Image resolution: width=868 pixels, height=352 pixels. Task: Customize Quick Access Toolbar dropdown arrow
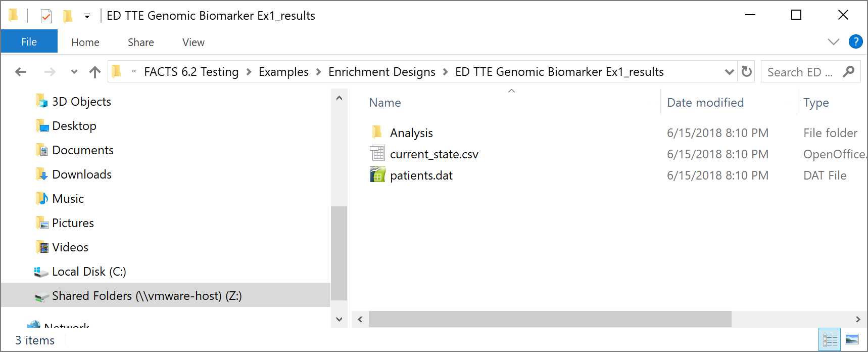coord(87,16)
